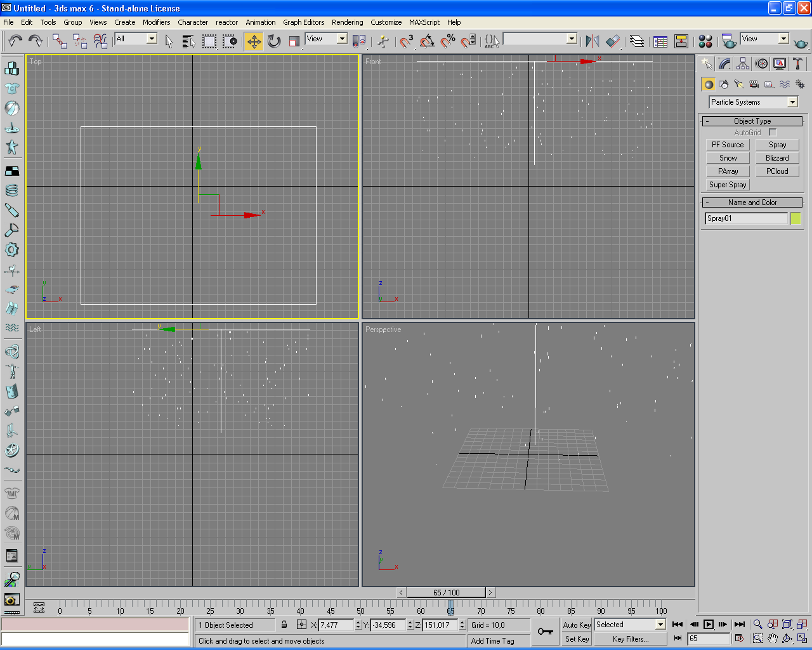Open the File menu
This screenshot has width=812, height=650.
click(8, 22)
